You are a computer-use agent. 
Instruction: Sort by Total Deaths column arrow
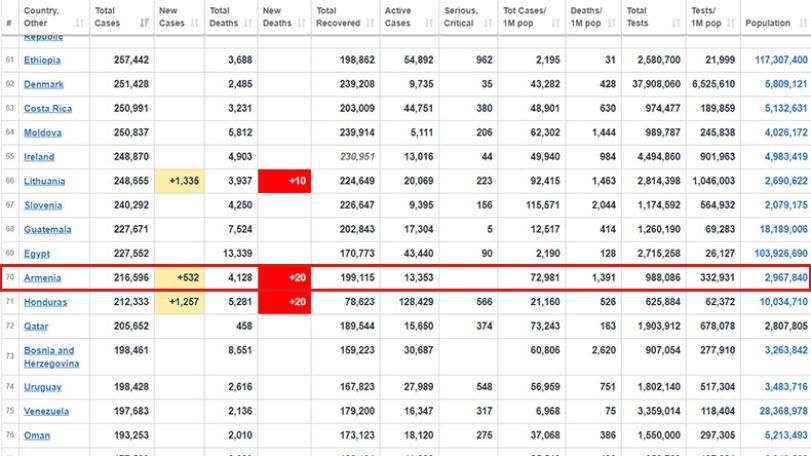[248, 23]
